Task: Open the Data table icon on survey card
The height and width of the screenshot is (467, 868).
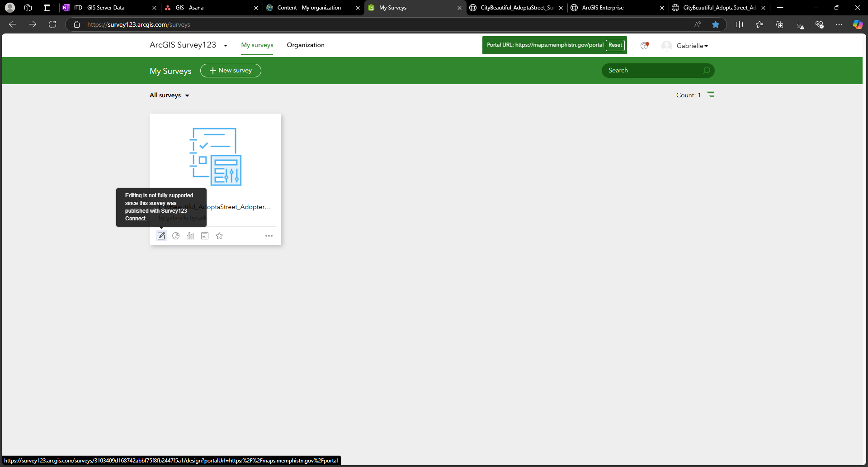Action: click(205, 236)
